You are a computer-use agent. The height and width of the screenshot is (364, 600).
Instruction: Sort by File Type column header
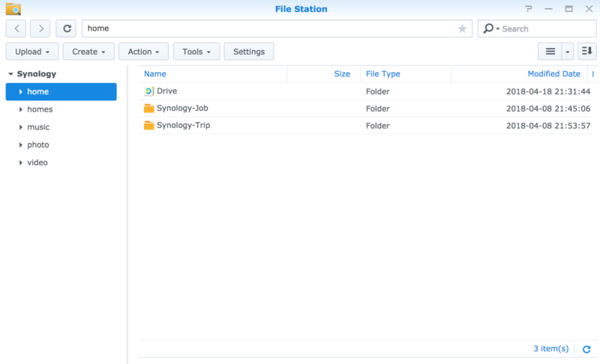[x=383, y=73]
